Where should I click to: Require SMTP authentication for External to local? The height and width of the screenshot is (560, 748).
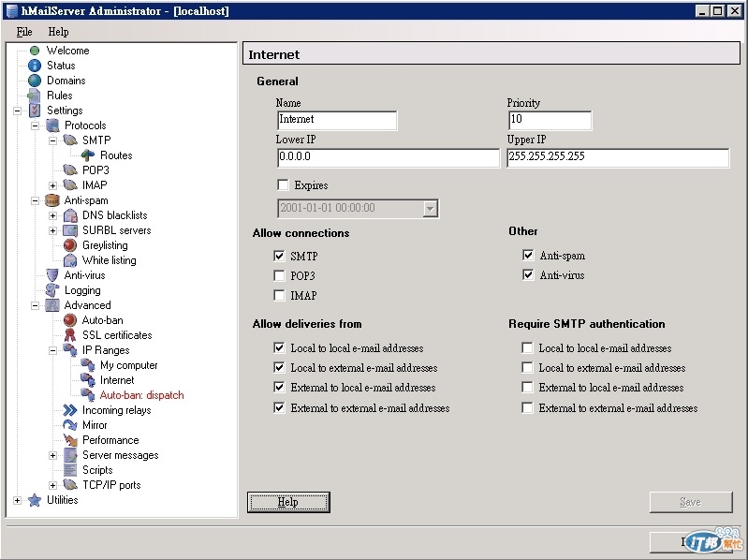527,387
